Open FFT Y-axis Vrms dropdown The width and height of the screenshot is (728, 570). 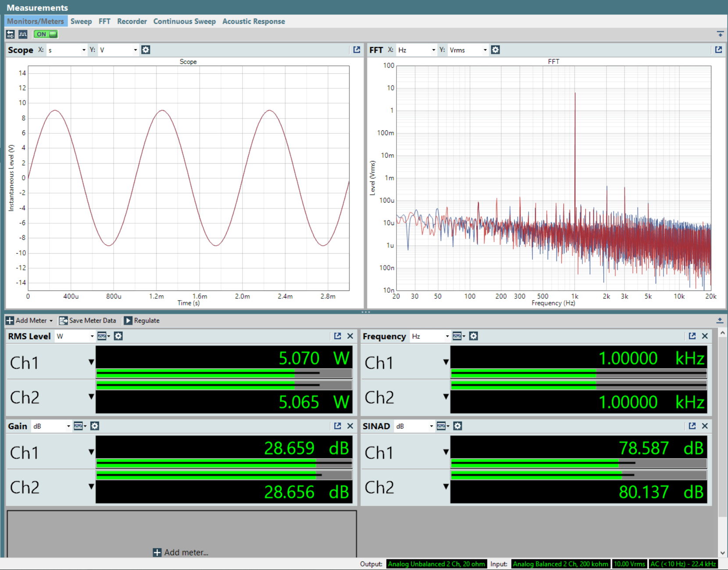(468, 50)
